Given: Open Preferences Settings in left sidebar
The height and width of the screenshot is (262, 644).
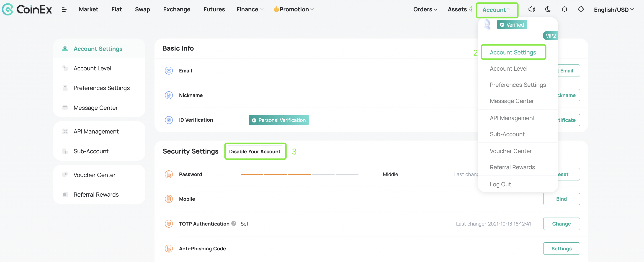Looking at the screenshot, I should (99, 88).
